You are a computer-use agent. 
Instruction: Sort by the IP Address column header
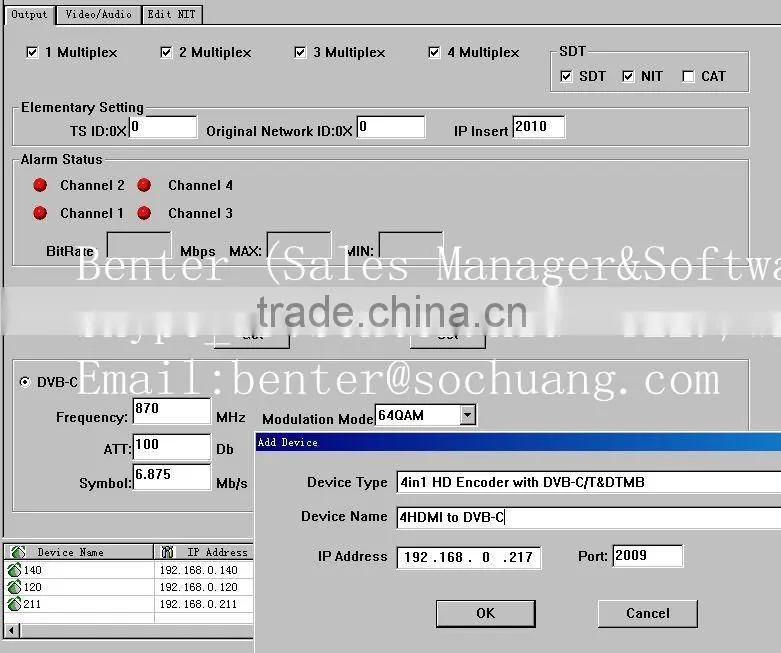coord(204,552)
